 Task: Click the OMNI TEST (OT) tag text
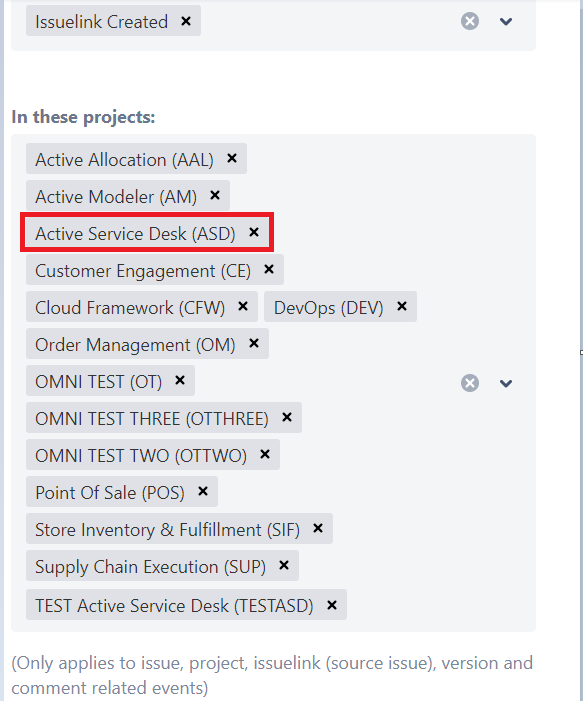(x=98, y=382)
